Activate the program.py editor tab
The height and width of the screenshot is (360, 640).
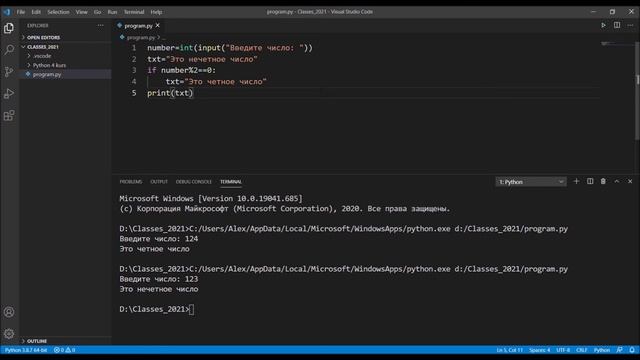point(138,25)
